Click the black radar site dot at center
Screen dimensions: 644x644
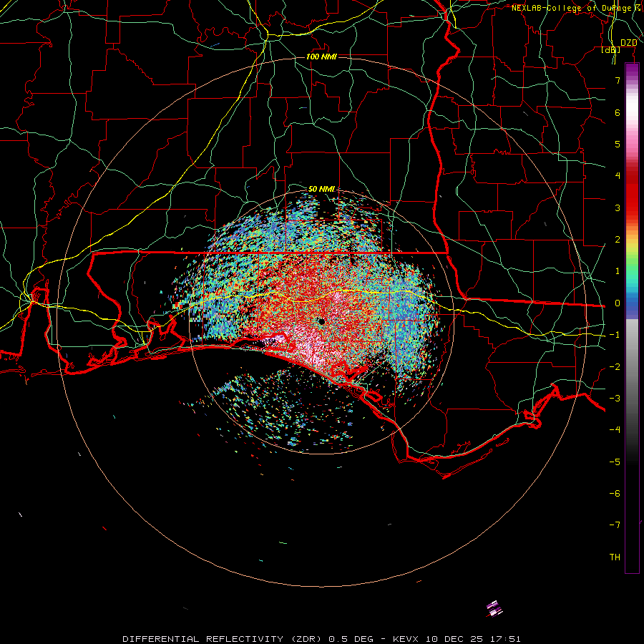click(x=321, y=321)
